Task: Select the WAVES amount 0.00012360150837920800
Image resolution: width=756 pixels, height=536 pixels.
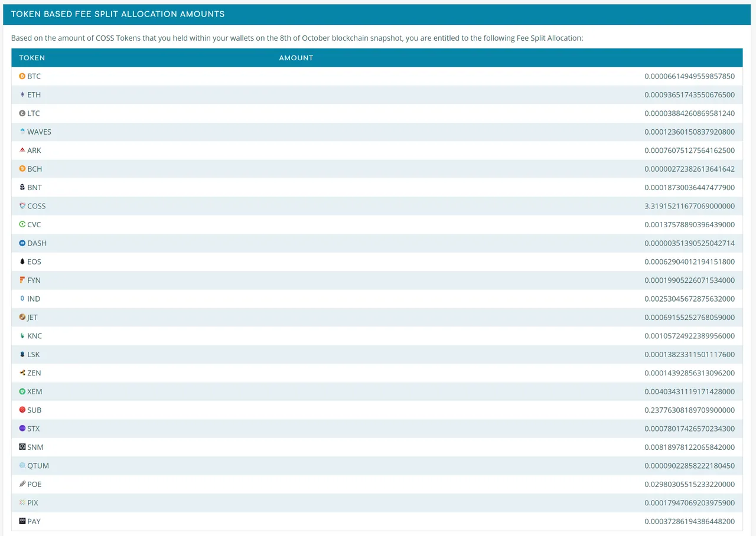Action: point(689,132)
